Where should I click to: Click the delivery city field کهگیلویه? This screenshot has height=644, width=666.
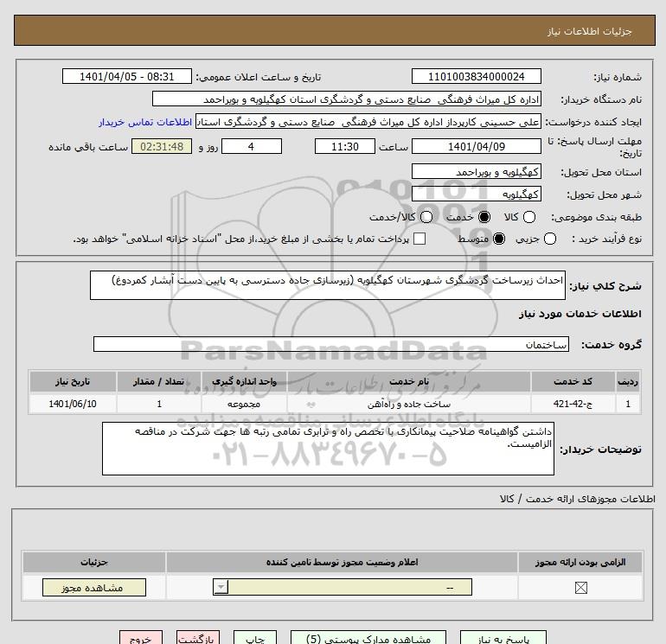[x=476, y=194]
